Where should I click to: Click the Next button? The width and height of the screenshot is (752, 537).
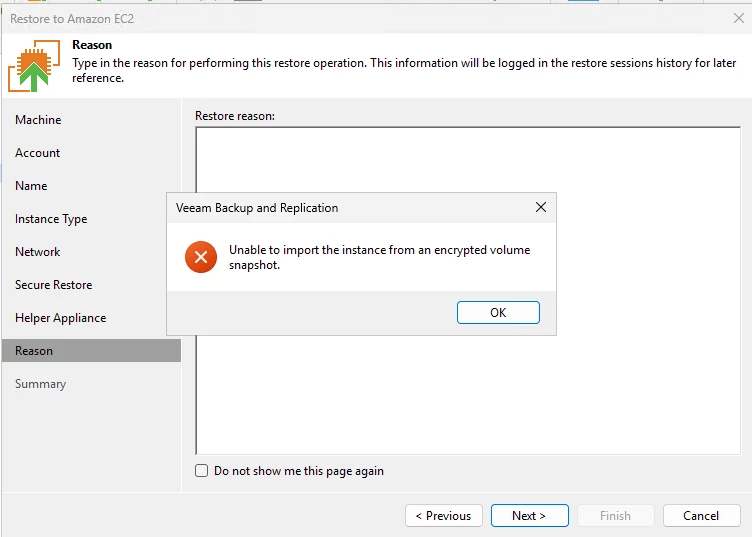(x=529, y=516)
